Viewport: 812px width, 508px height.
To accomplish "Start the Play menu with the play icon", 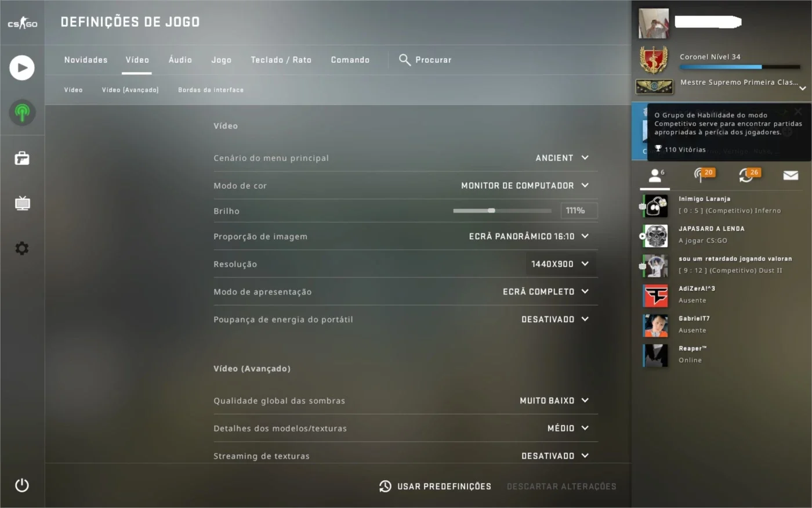I will [x=22, y=68].
